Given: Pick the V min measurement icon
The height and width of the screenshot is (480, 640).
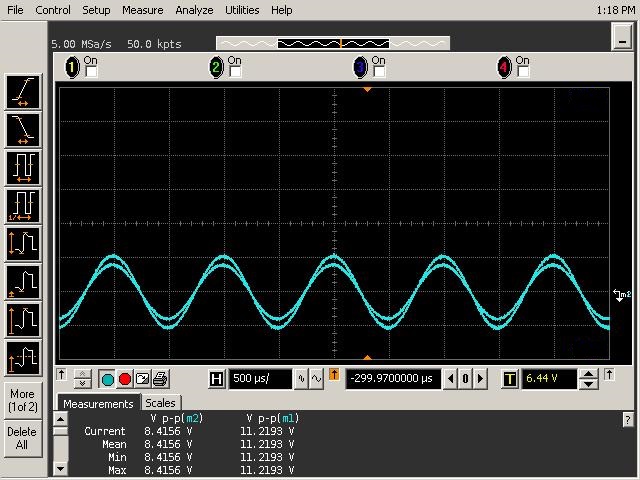Looking at the screenshot, I should tap(23, 282).
